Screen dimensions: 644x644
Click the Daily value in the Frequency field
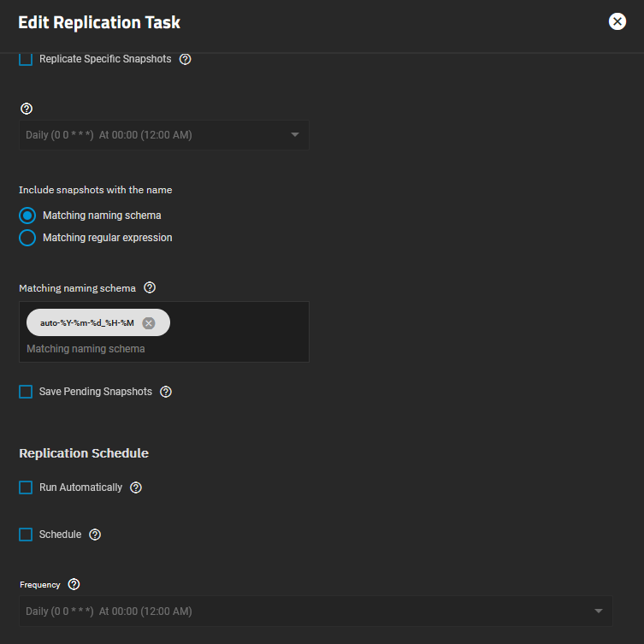pos(109,612)
